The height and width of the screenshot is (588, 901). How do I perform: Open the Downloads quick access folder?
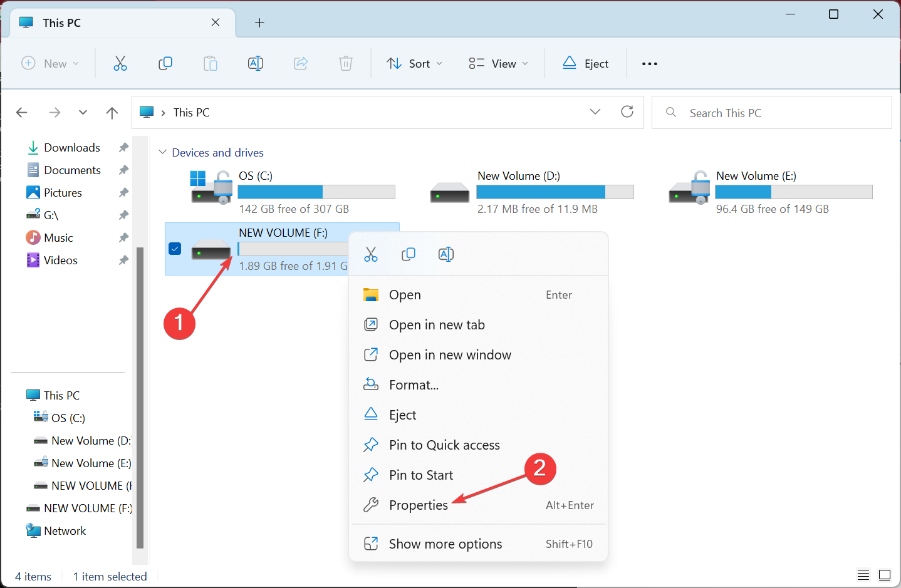click(x=71, y=147)
